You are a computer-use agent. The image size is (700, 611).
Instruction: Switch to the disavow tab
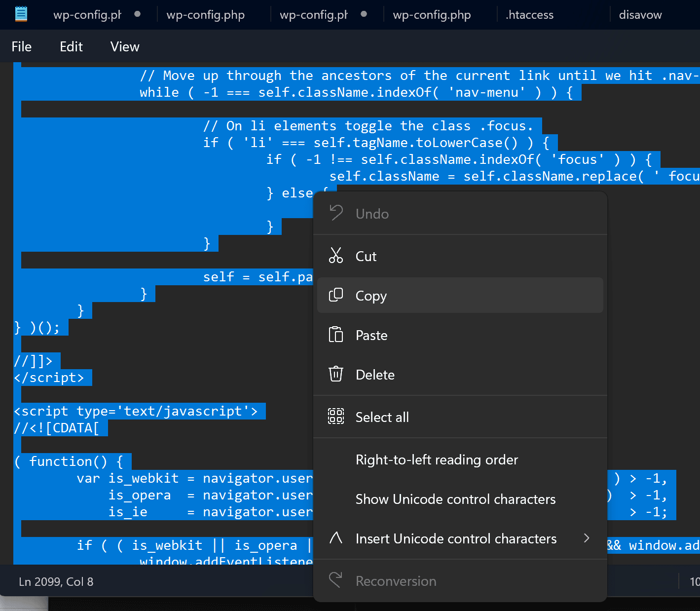coord(640,14)
